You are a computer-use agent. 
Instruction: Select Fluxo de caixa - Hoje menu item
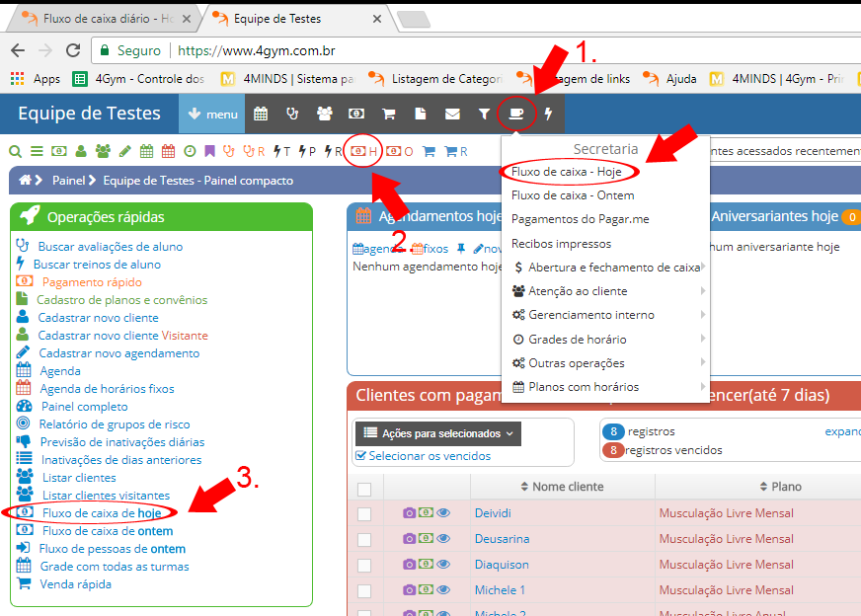pyautogui.click(x=566, y=172)
